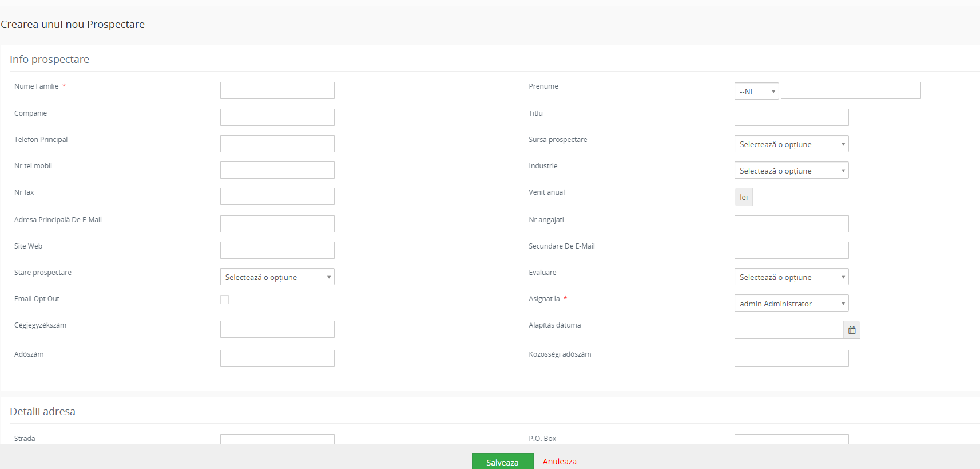Select the Titlu input field

791,117
